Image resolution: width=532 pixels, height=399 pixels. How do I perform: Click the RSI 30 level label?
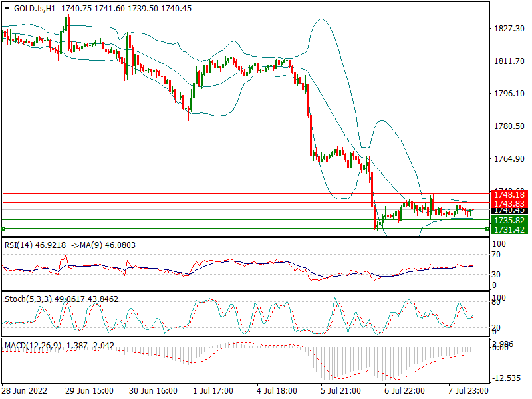pyautogui.click(x=496, y=274)
